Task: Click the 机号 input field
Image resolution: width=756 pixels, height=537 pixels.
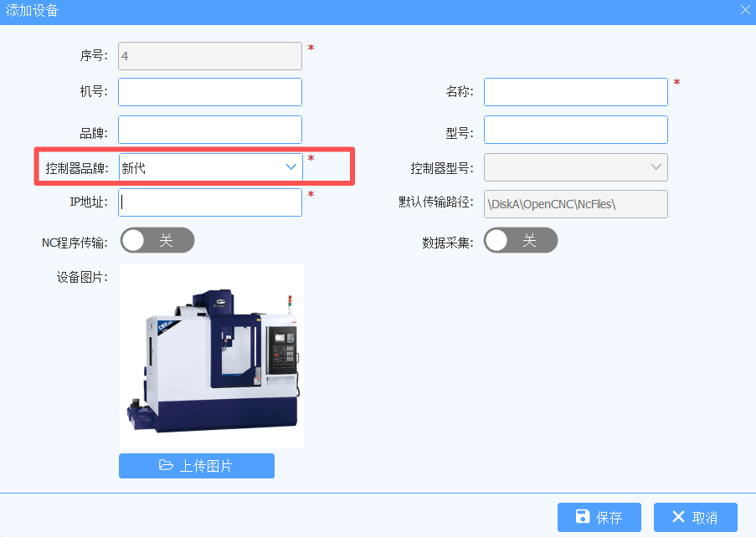Action: coord(210,92)
